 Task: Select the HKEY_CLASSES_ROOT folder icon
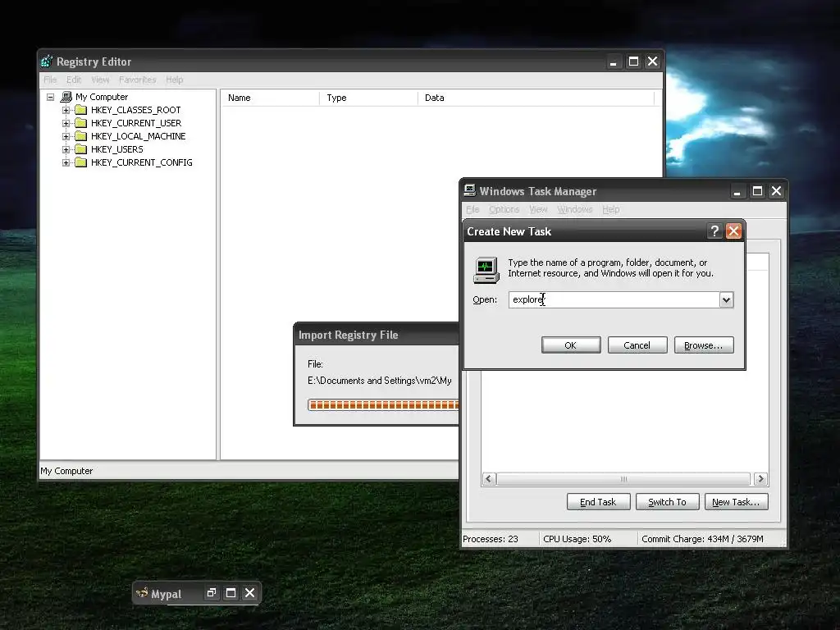(81, 110)
